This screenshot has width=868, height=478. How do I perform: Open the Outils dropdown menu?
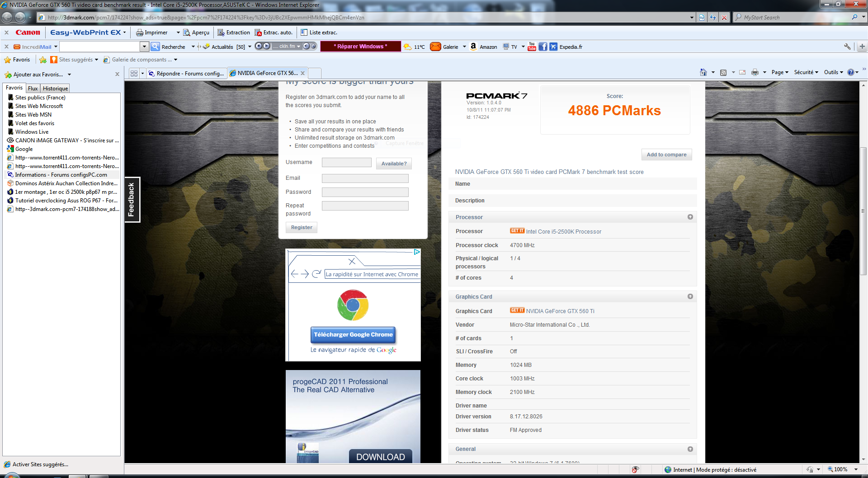tap(833, 72)
